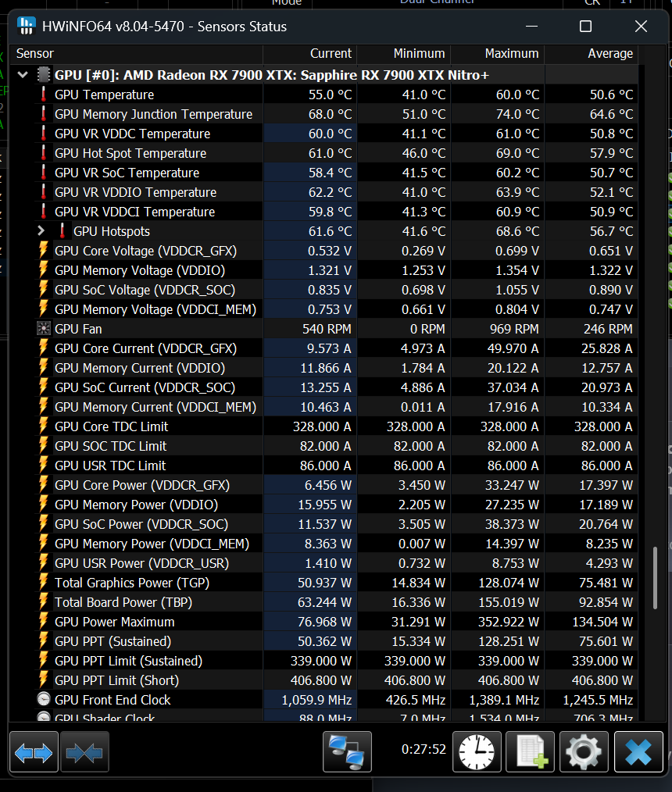The image size is (672, 792).
Task: Click the GPU chip icon in group header
Action: point(44,75)
